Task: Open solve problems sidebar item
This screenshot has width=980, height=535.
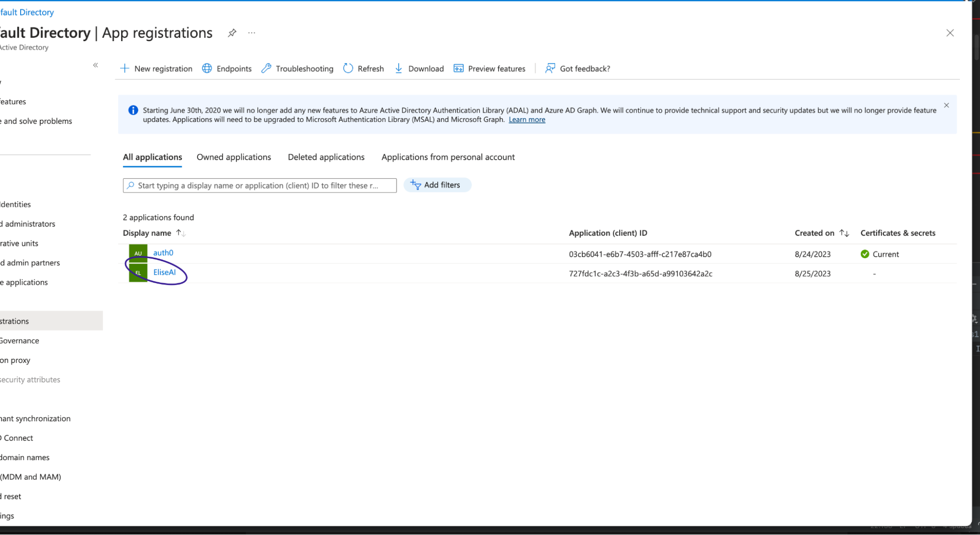Action: [x=36, y=121]
